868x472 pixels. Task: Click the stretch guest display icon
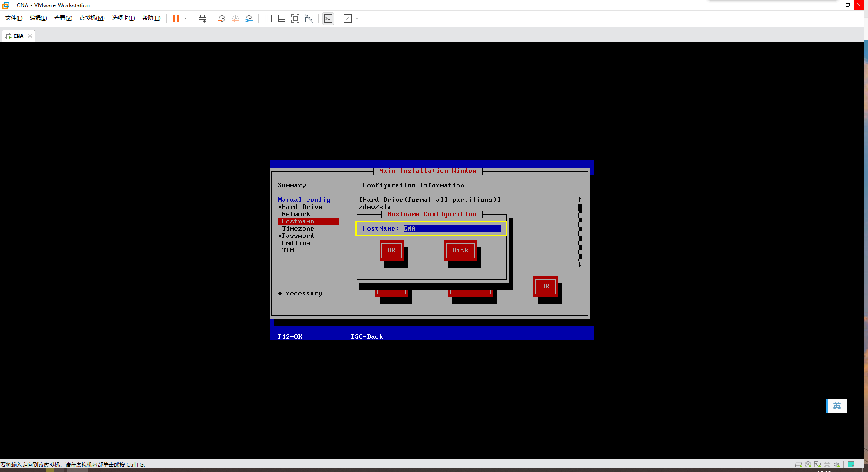[348, 18]
